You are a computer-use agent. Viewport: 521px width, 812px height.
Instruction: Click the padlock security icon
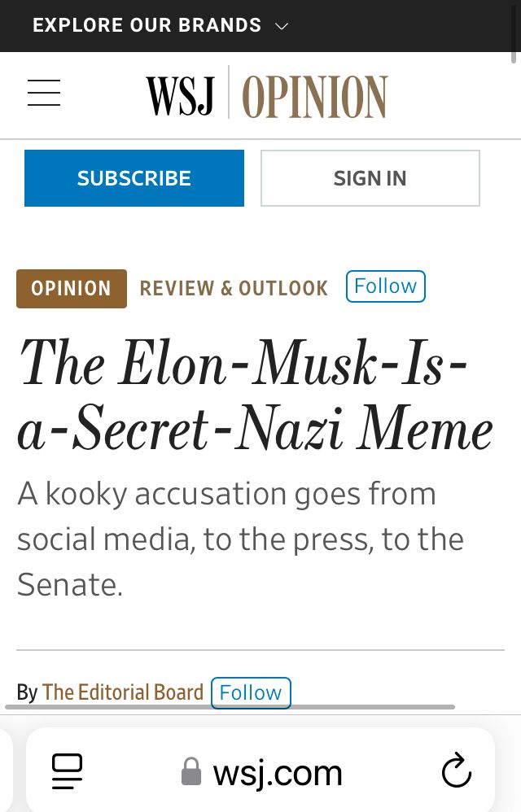[190, 771]
